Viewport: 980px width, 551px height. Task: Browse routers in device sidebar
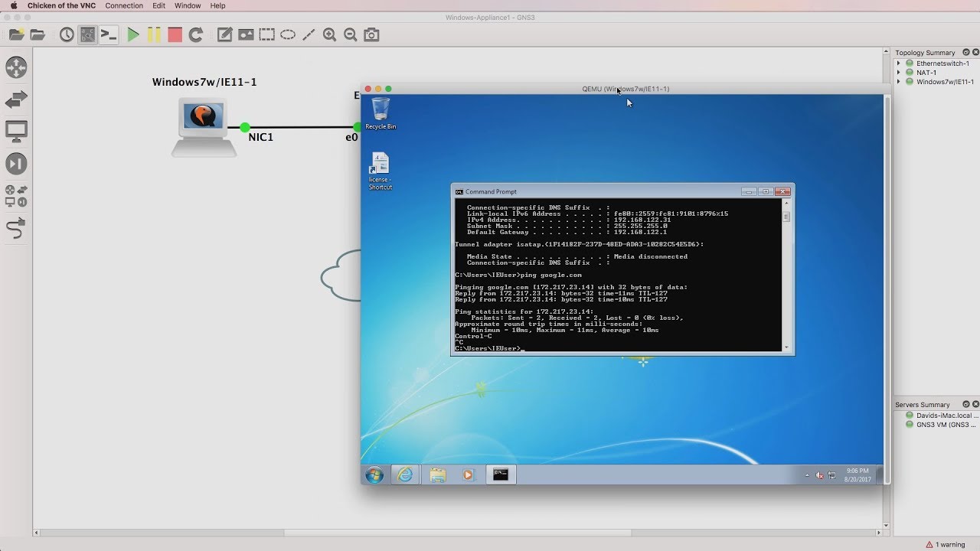tap(16, 67)
